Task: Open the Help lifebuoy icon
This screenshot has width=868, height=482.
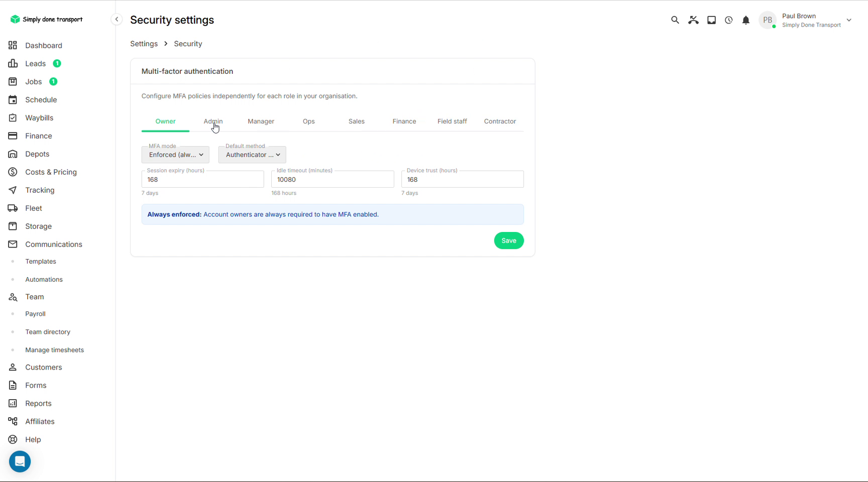Action: (13, 439)
